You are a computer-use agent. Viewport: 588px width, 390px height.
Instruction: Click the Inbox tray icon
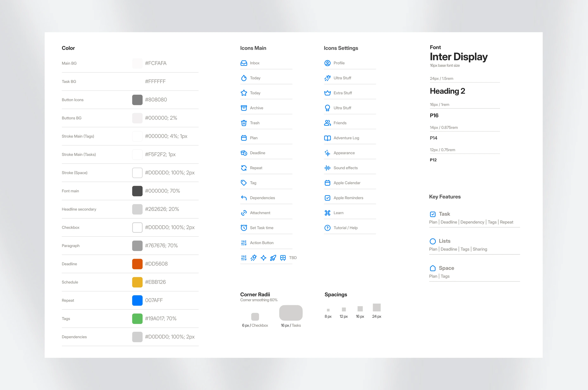(x=244, y=63)
